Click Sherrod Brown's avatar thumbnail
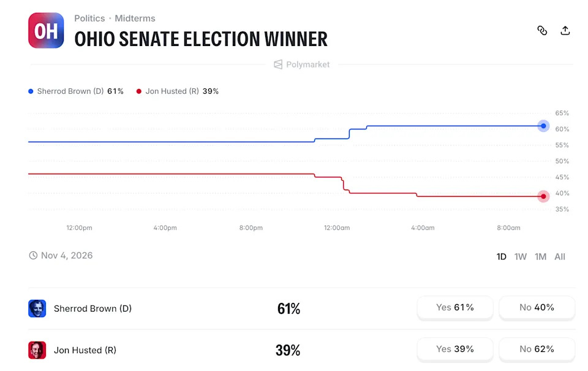Viewport: 588px width, 371px height. coord(37,308)
